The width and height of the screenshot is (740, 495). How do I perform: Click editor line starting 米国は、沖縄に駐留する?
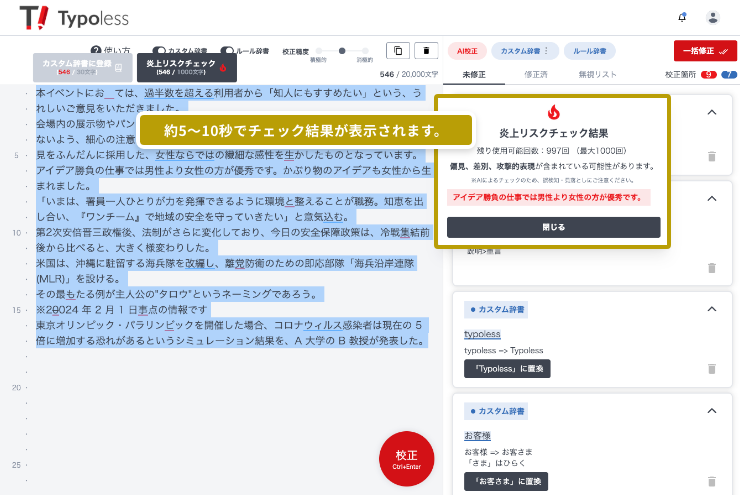coord(225,263)
